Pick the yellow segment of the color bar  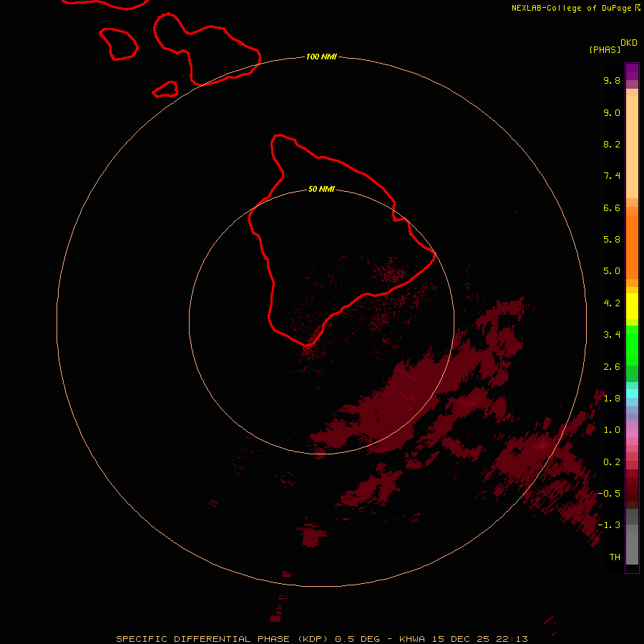632,306
